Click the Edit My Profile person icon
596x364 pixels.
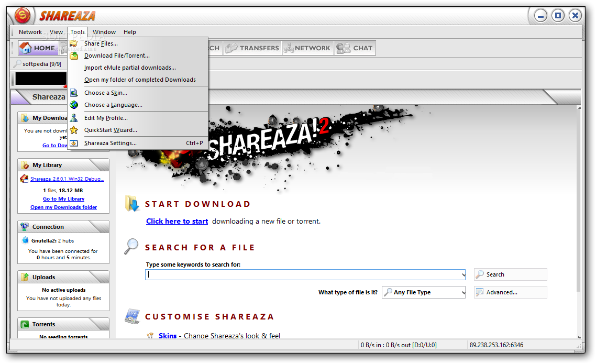pos(74,118)
